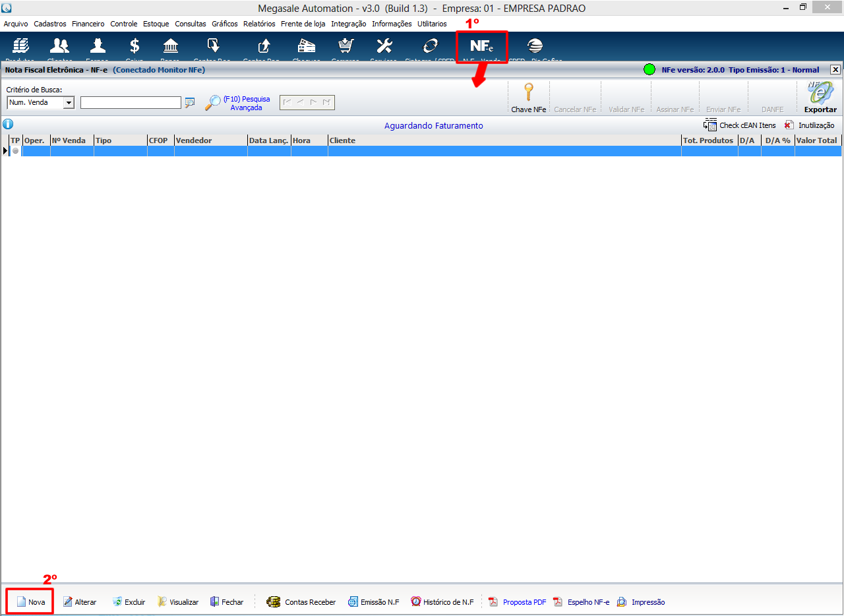This screenshot has height=616, width=844.
Task: Click the Tipo column header
Action: pos(121,140)
